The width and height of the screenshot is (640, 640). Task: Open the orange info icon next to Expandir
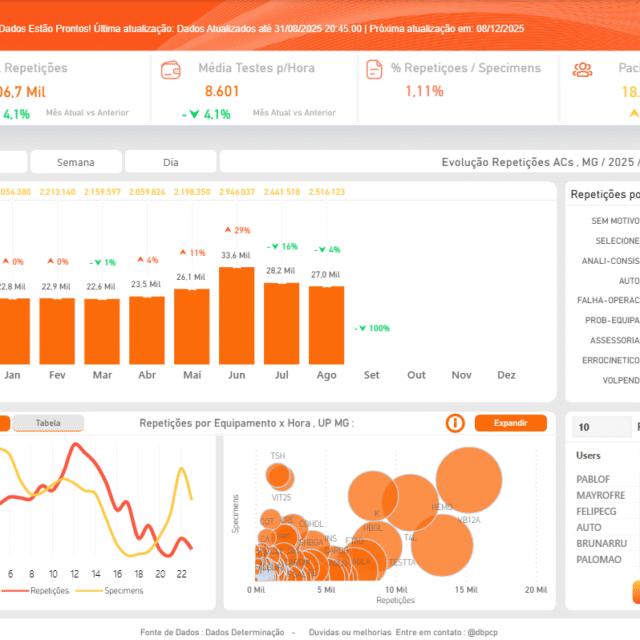coord(455,423)
